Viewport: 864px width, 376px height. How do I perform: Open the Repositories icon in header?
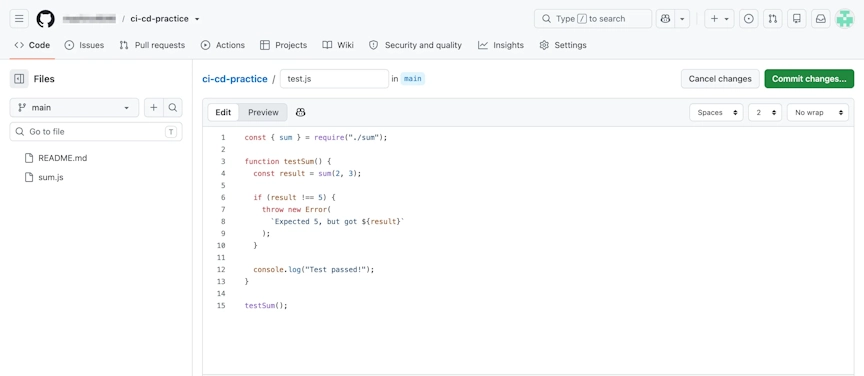pyautogui.click(x=797, y=19)
